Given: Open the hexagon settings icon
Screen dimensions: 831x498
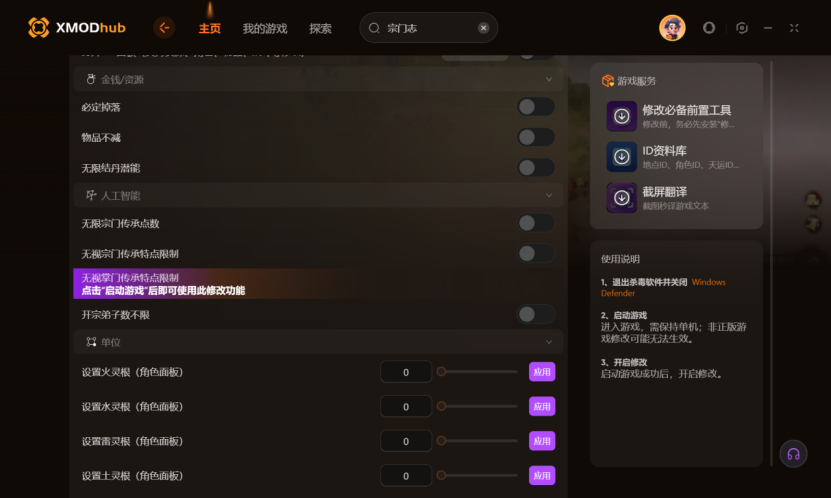Looking at the screenshot, I should (x=742, y=28).
